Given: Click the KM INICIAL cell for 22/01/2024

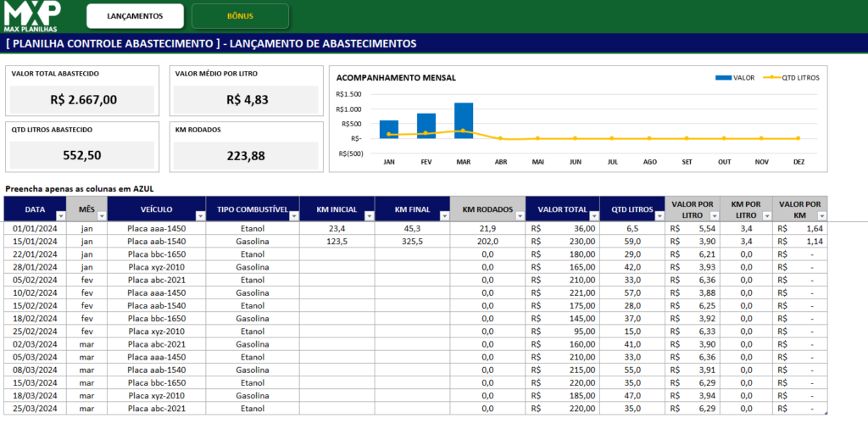Looking at the screenshot, I should coord(337,254).
